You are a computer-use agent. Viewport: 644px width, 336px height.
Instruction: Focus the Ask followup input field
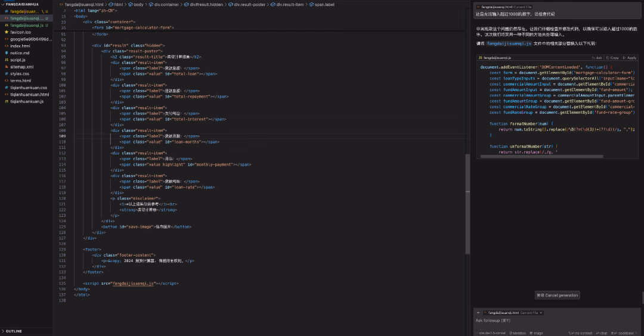[x=556, y=321]
